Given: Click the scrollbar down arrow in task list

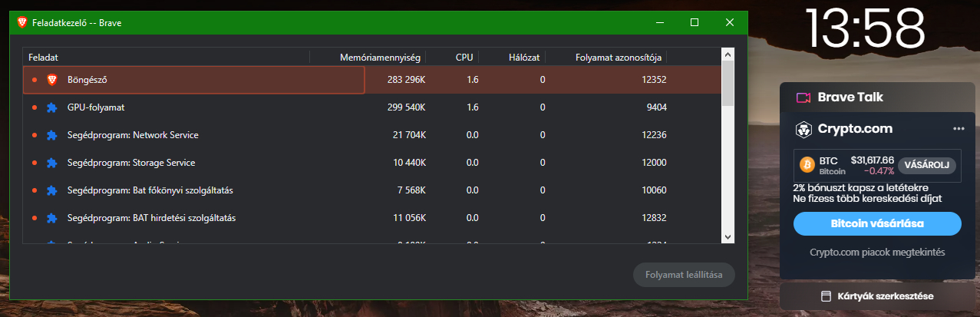Looking at the screenshot, I should click(728, 236).
